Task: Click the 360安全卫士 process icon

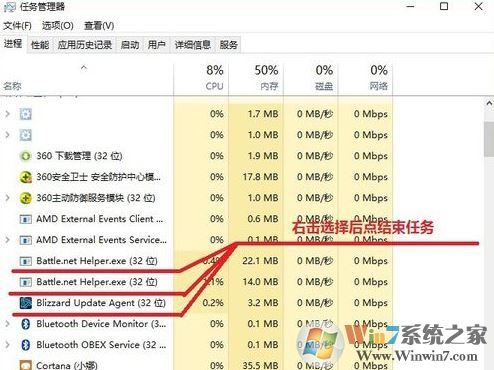Action: (x=26, y=177)
